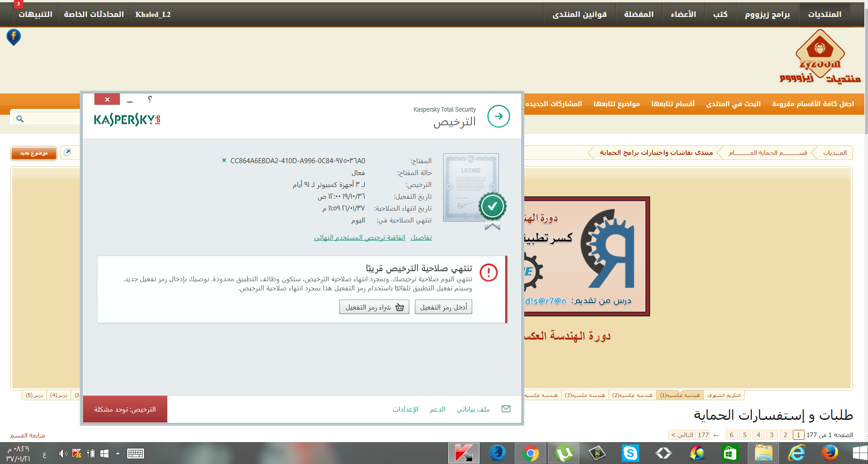The width and height of the screenshot is (868, 464).
Task: Open the colorful round app on the taskbar
Action: pos(697,453)
